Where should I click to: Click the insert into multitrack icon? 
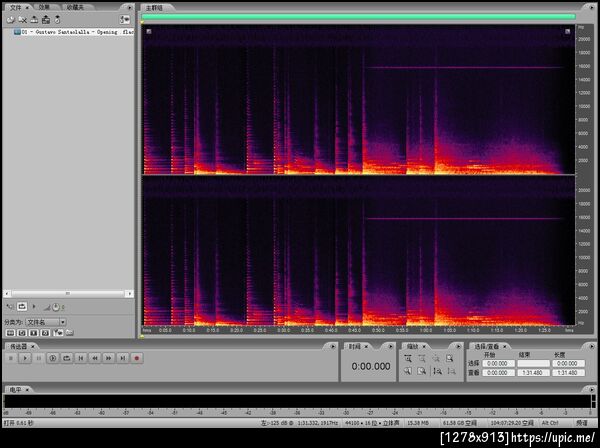34,20
